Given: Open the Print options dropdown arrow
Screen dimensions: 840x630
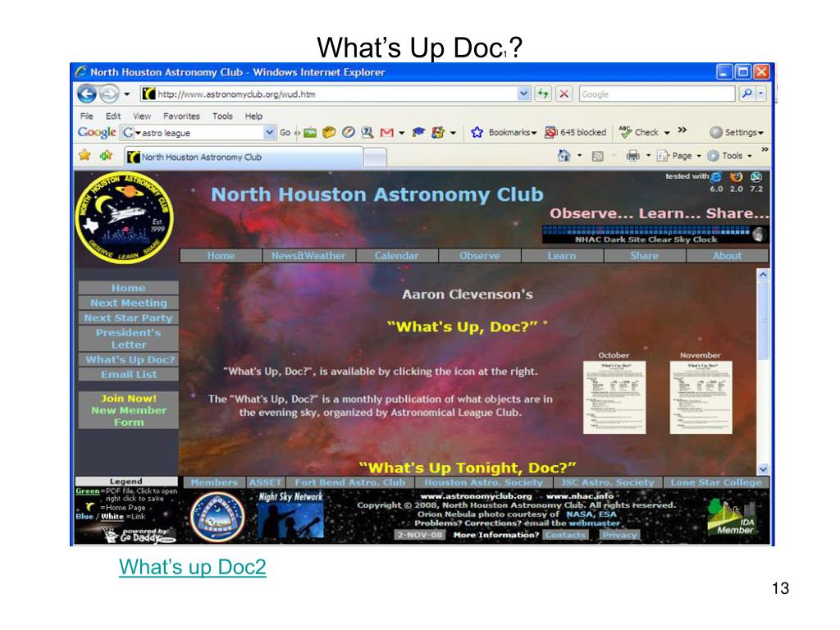Looking at the screenshot, I should coord(648,157).
